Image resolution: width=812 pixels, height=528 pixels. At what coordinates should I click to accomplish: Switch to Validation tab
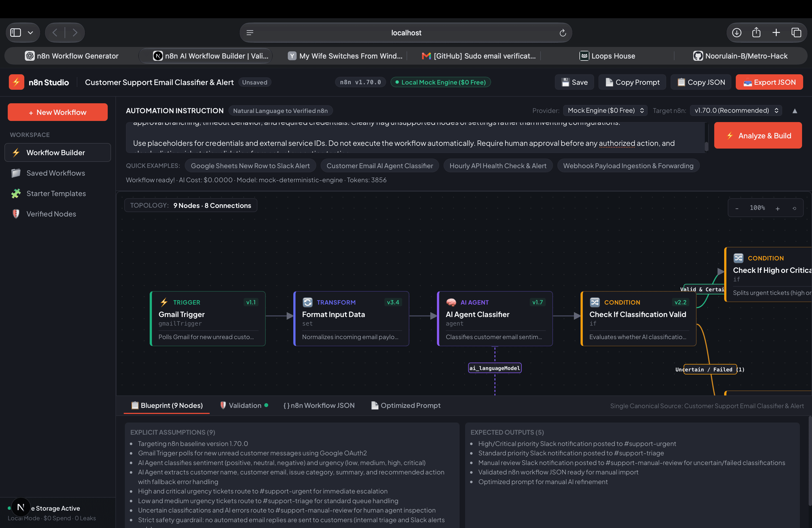pyautogui.click(x=244, y=405)
